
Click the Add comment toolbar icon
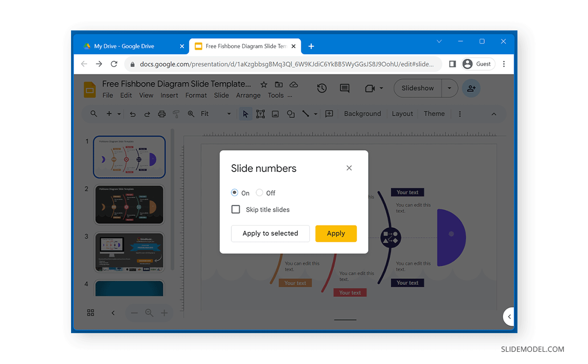329,114
